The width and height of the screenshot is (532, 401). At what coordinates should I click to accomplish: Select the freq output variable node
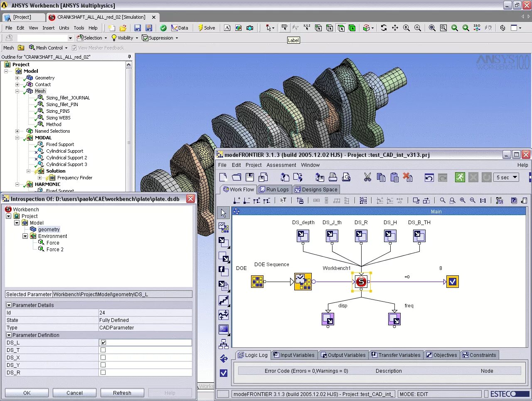(x=394, y=319)
